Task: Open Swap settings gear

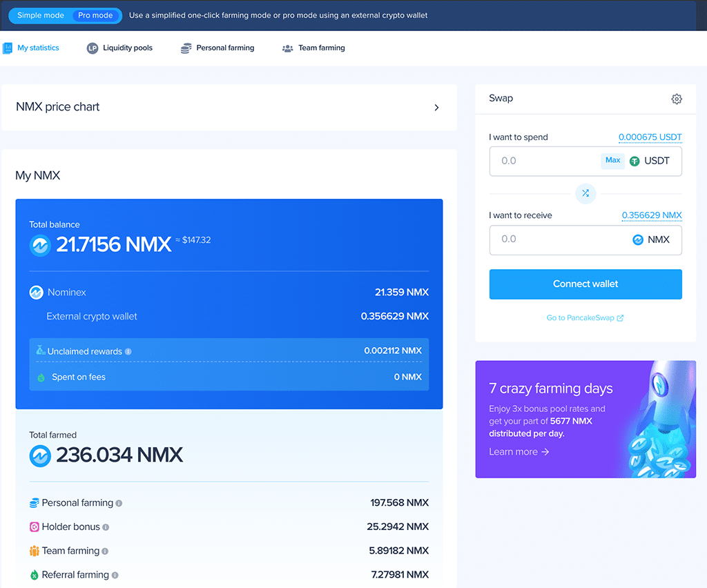Action: 677,99
